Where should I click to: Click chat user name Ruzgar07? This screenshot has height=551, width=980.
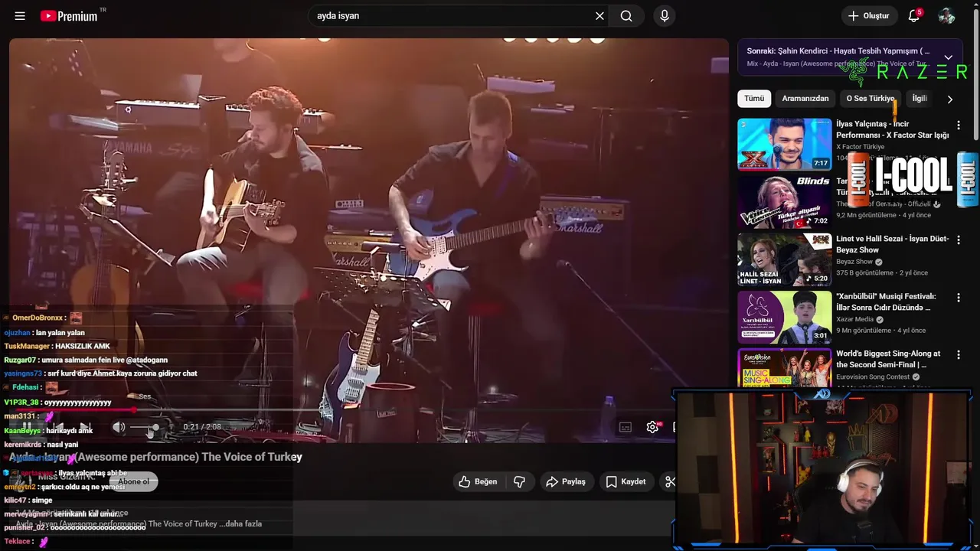[20, 360]
